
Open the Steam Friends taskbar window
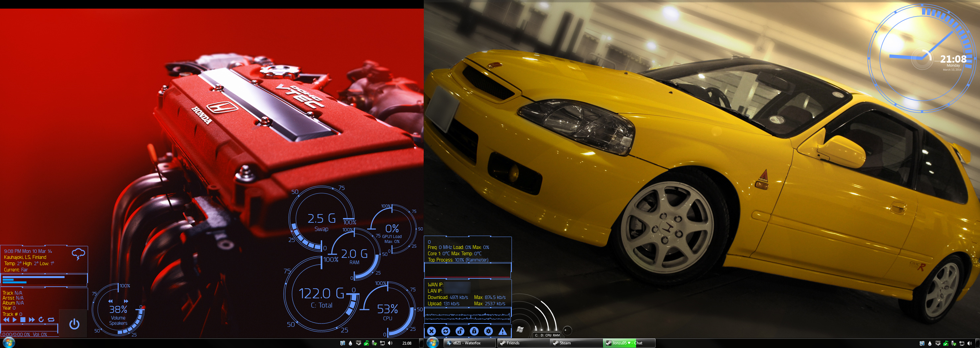coord(523,343)
